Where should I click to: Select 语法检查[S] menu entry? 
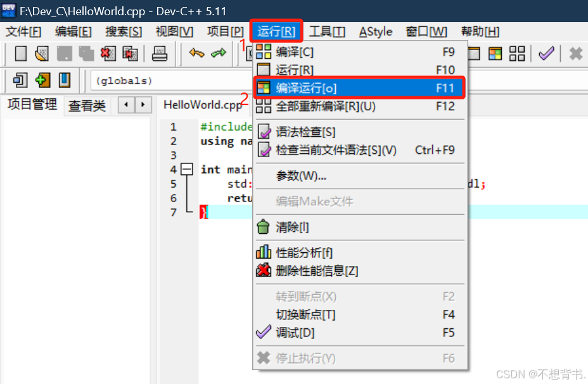[x=360, y=132]
